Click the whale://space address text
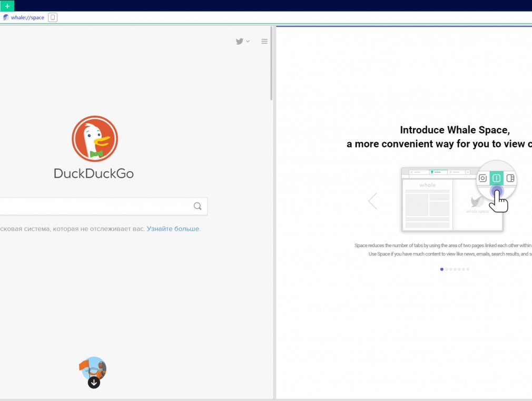 [x=27, y=18]
